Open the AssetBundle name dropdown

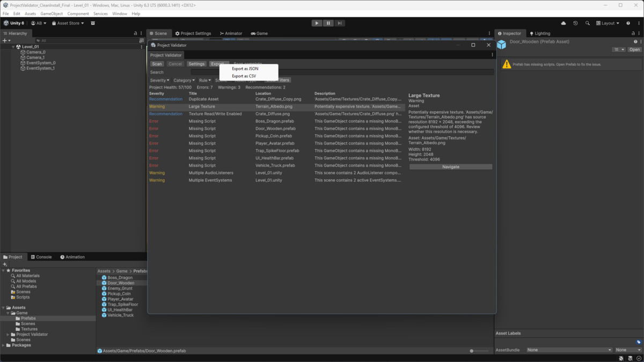point(569,350)
